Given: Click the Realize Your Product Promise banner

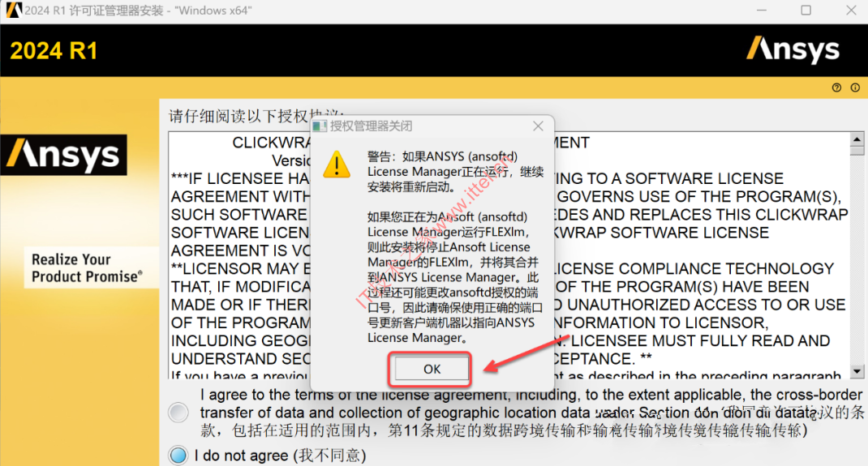Looking at the screenshot, I should click(x=87, y=268).
